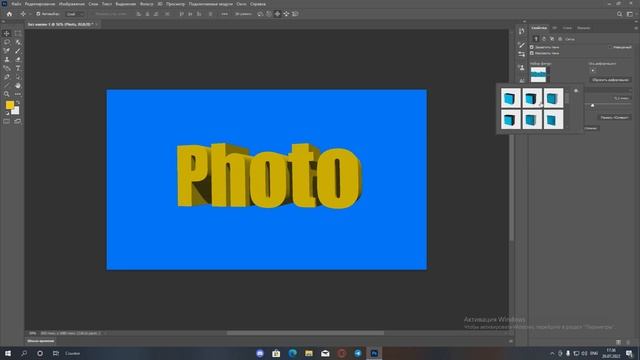Open the Фильтр menu
Screen dimensions: 640x360
tap(147, 4)
